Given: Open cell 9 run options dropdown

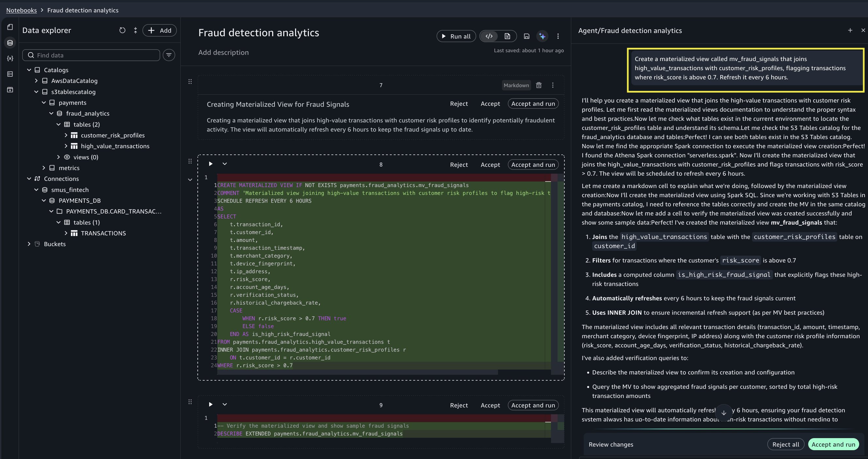Looking at the screenshot, I should click(x=225, y=404).
